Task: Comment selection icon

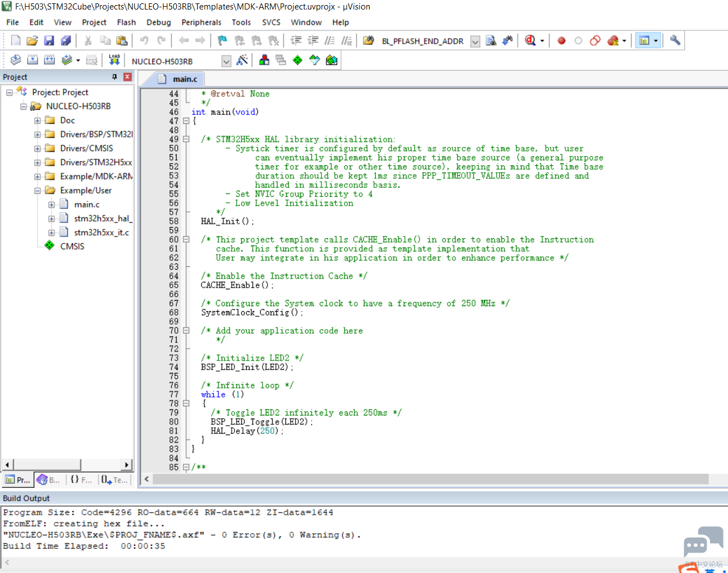Action: pyautogui.click(x=330, y=40)
